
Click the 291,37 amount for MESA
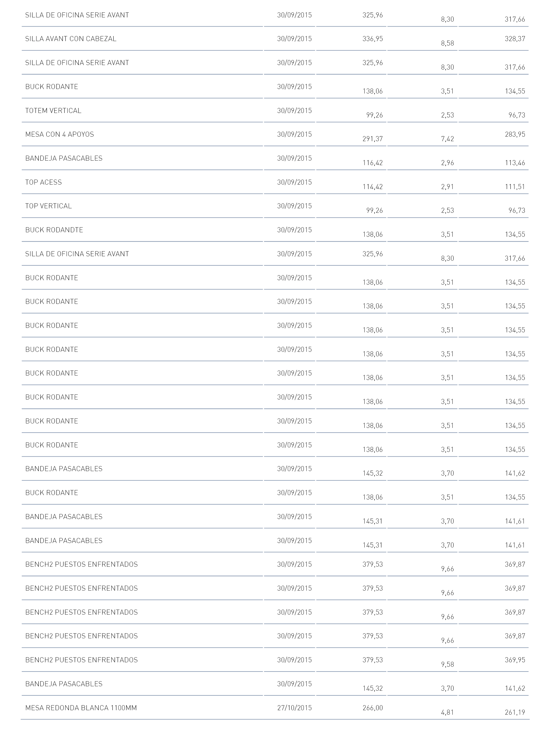tap(373, 139)
